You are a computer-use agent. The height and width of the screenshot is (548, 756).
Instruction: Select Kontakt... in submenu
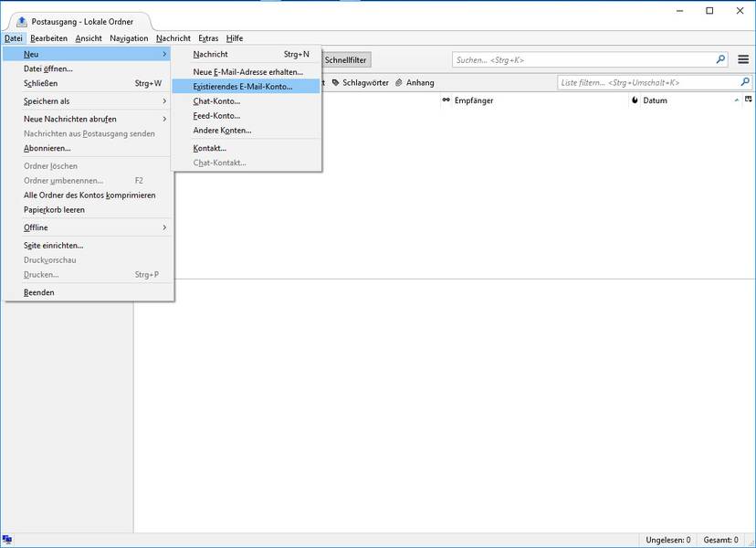[x=247, y=148]
